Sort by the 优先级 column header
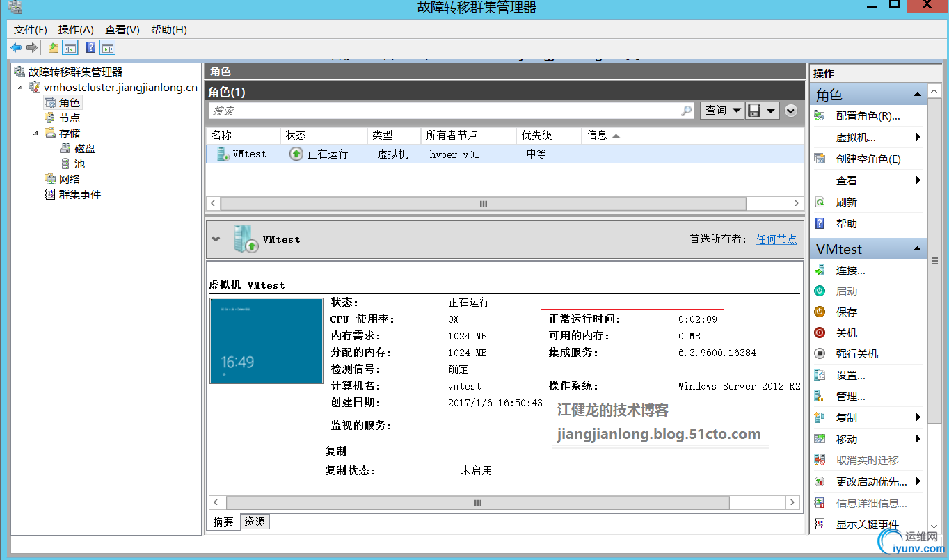 coord(549,135)
